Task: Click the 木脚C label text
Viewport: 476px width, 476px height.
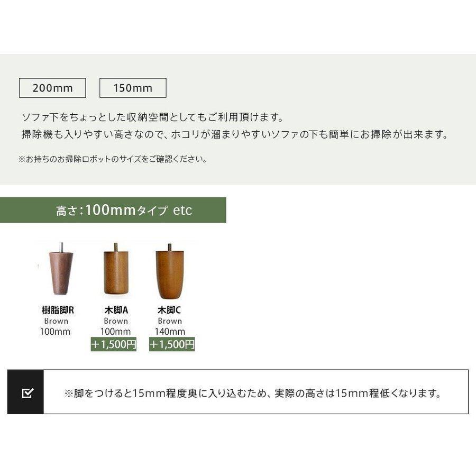Action: click(x=169, y=310)
